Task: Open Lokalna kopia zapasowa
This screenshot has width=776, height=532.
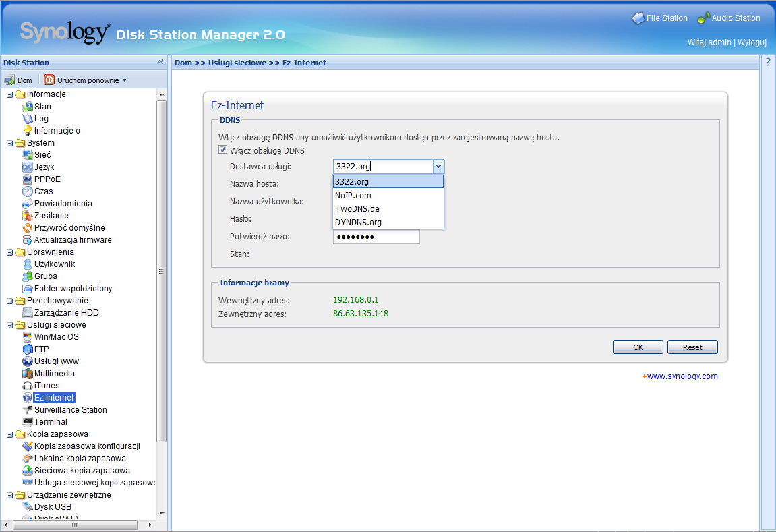Action: pyautogui.click(x=80, y=459)
